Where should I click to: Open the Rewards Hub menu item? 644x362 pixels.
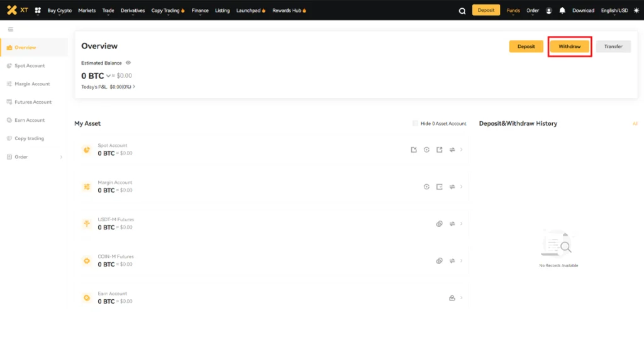(x=289, y=11)
